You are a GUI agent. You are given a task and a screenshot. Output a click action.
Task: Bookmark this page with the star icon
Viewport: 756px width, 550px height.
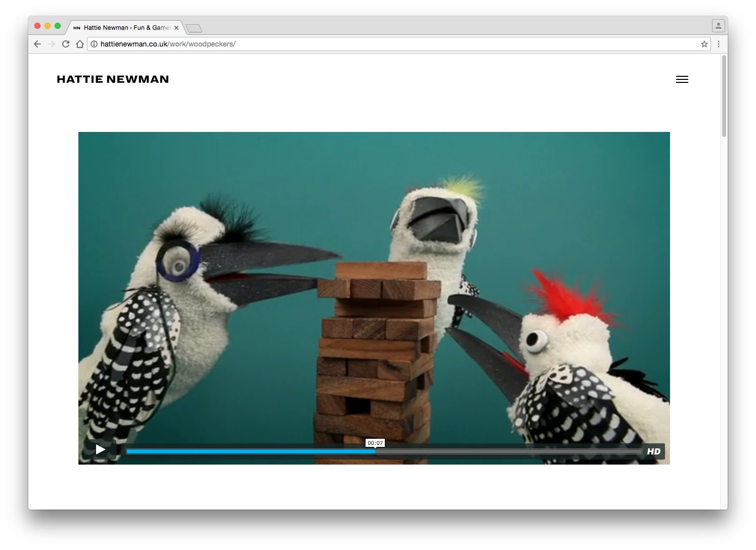pyautogui.click(x=704, y=44)
